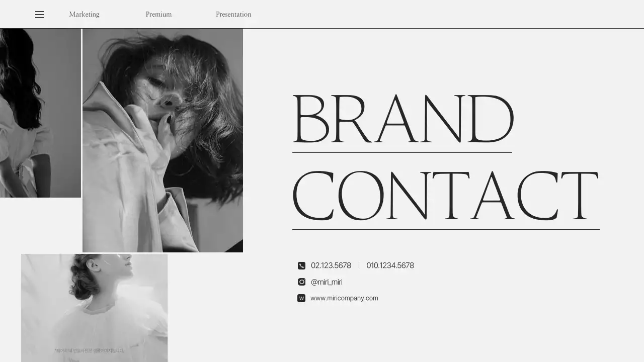The image size is (644, 362).
Task: Click the vertical divider between phone numbers
Action: tap(359, 265)
